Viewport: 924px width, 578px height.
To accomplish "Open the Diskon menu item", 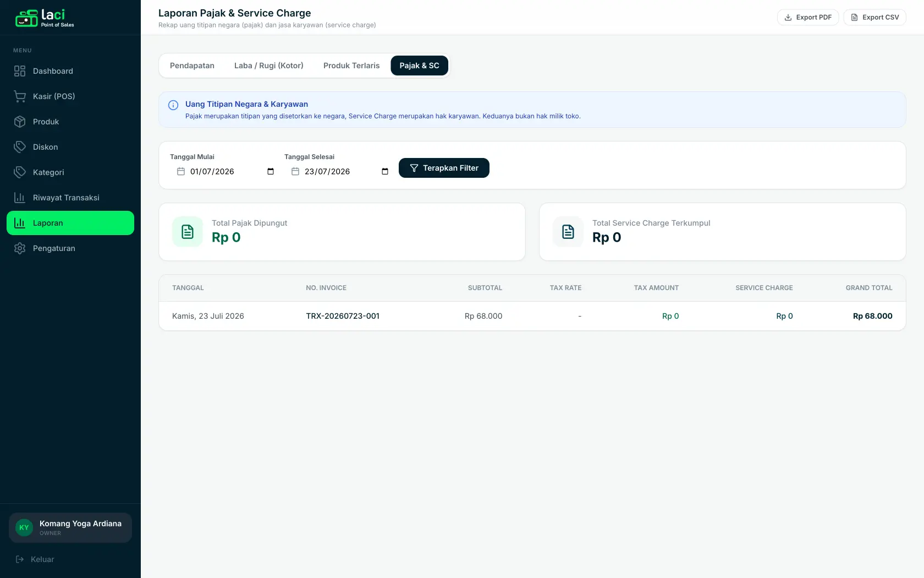I will (x=70, y=147).
